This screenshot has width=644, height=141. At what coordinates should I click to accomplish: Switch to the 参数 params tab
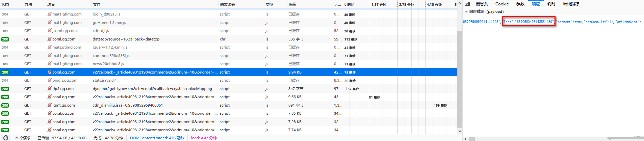(520, 4)
